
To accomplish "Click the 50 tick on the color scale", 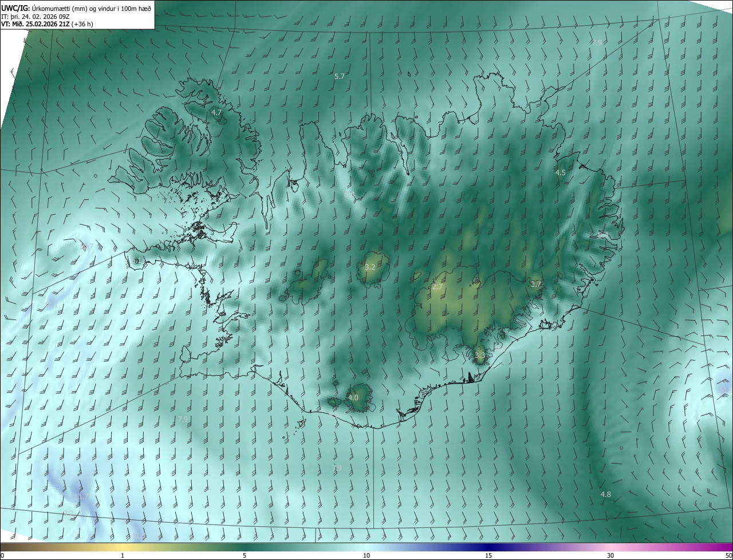I will 728,556.
